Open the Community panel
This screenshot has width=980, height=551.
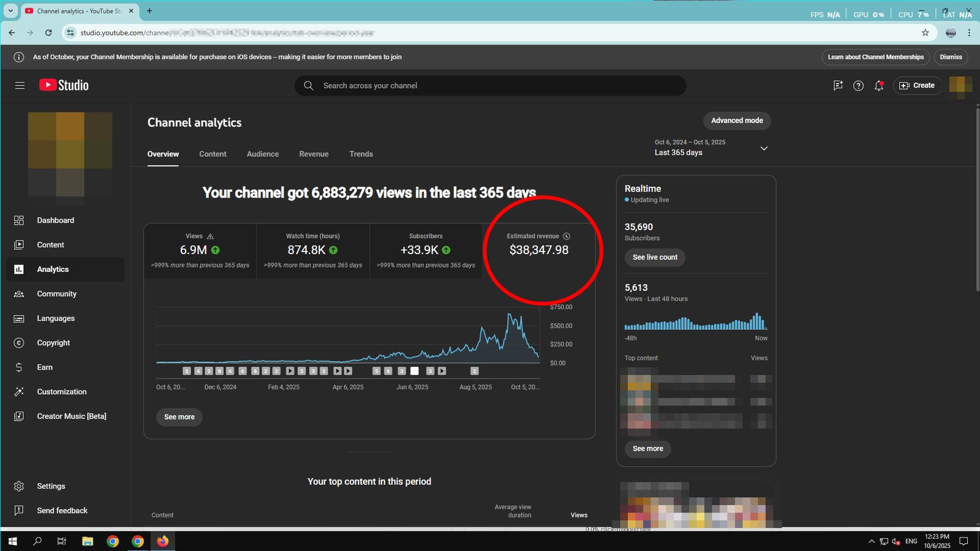(x=56, y=293)
